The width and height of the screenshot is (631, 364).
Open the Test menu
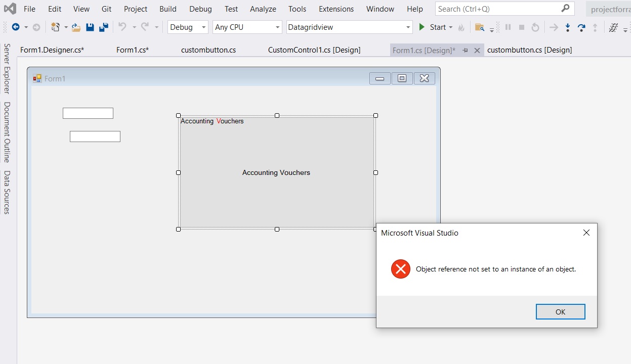[231, 9]
